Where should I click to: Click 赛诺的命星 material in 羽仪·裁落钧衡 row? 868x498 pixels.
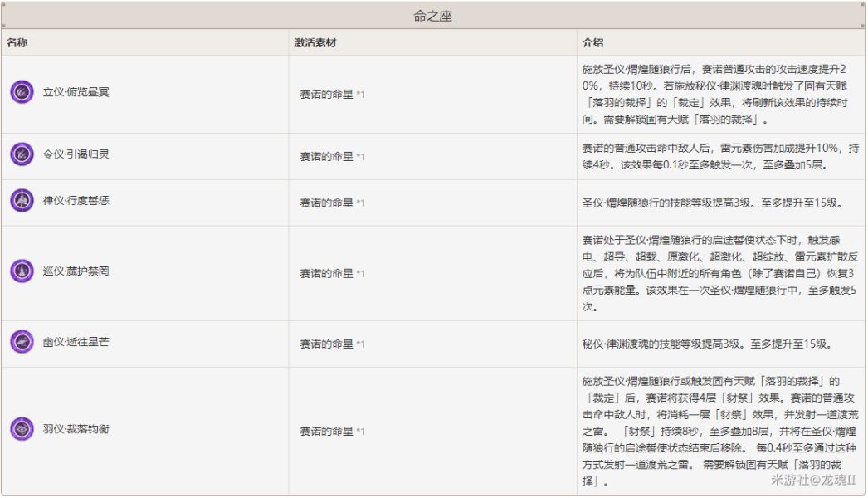(x=332, y=431)
